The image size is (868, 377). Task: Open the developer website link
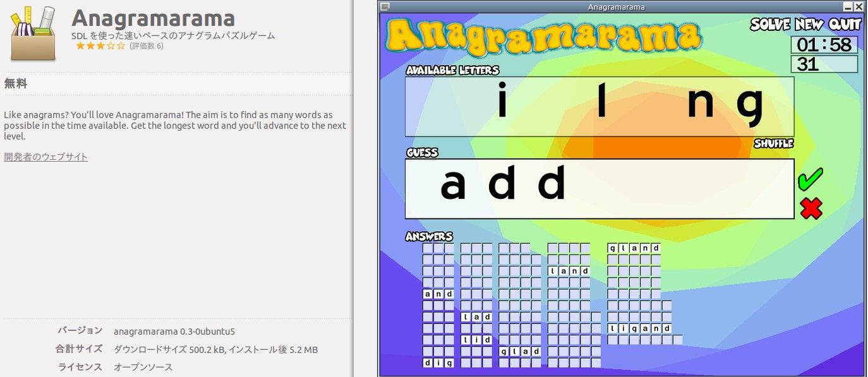click(45, 157)
